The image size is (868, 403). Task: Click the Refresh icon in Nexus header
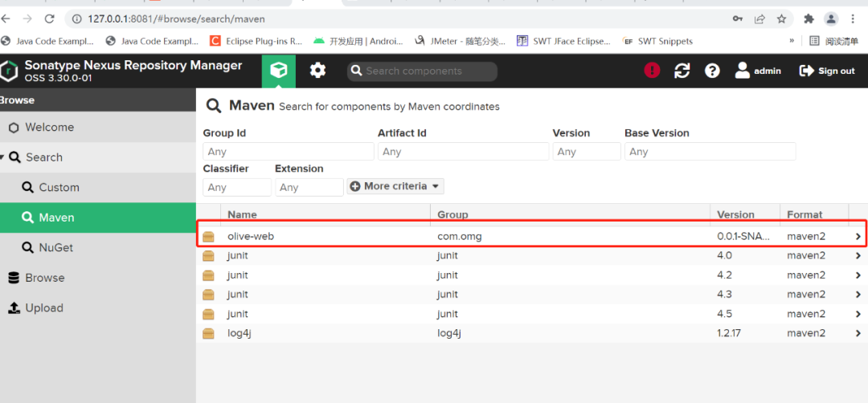(x=682, y=71)
